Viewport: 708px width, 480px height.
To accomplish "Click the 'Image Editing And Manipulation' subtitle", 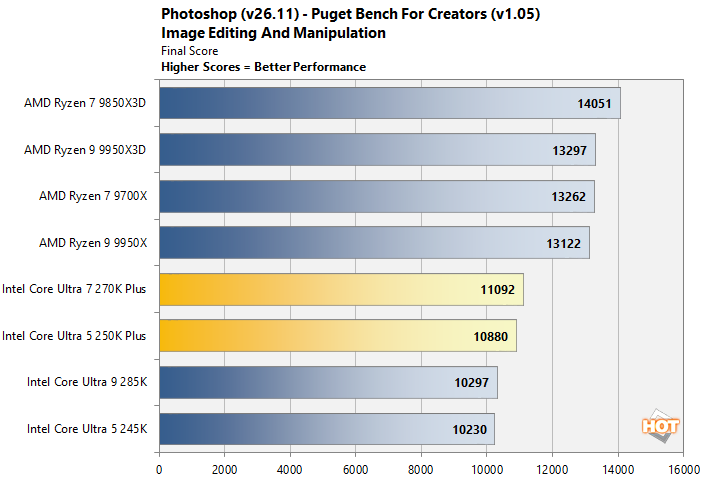I will point(273,33).
